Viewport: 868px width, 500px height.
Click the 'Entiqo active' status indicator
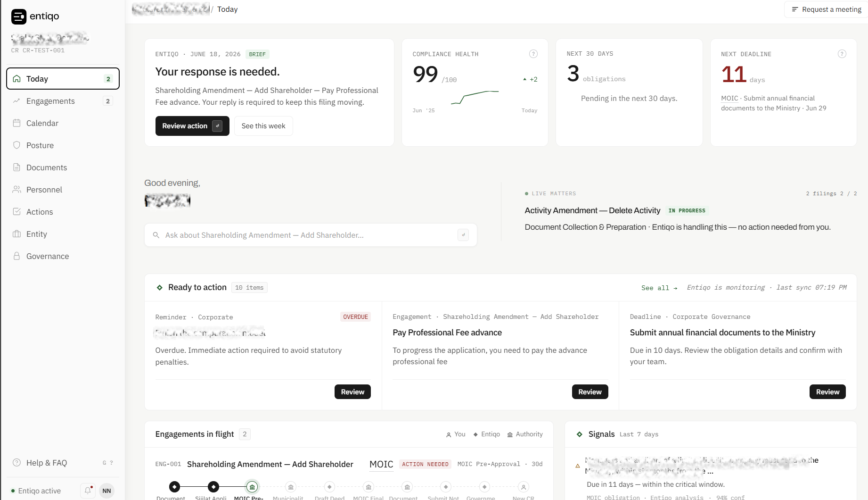coord(36,491)
